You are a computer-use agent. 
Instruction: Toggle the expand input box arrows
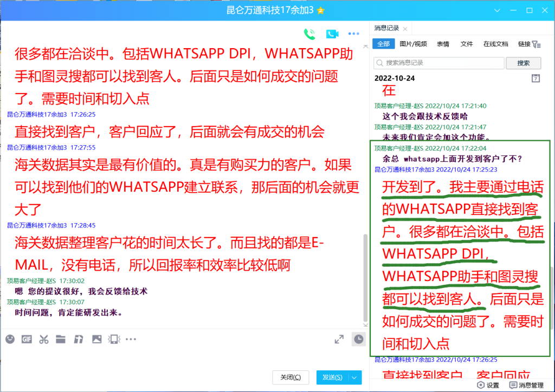tap(339, 339)
